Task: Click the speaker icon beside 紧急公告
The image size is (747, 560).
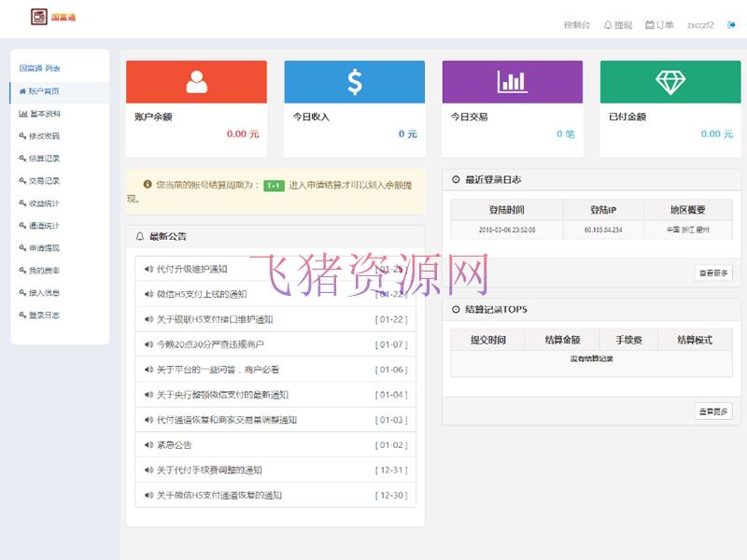Action: point(148,445)
